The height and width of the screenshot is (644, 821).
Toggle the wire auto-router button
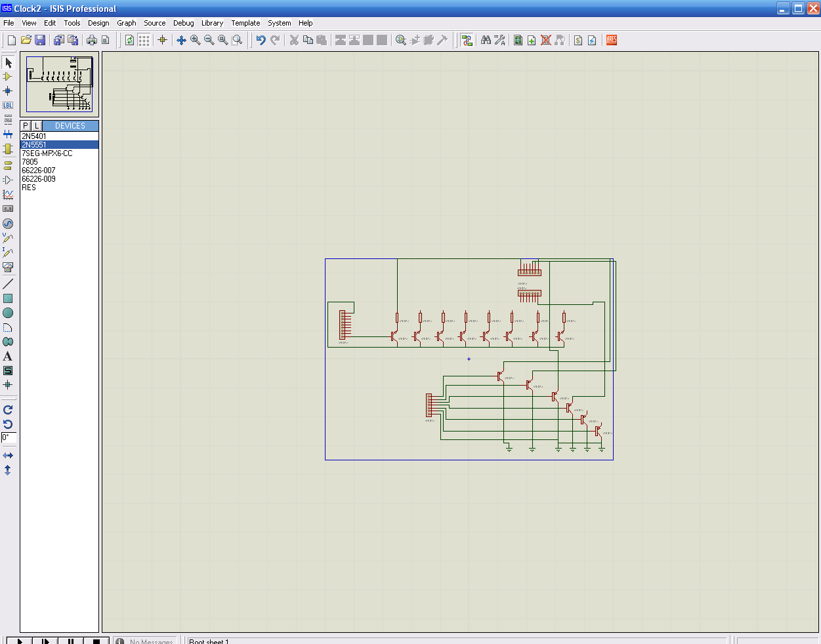click(467, 40)
